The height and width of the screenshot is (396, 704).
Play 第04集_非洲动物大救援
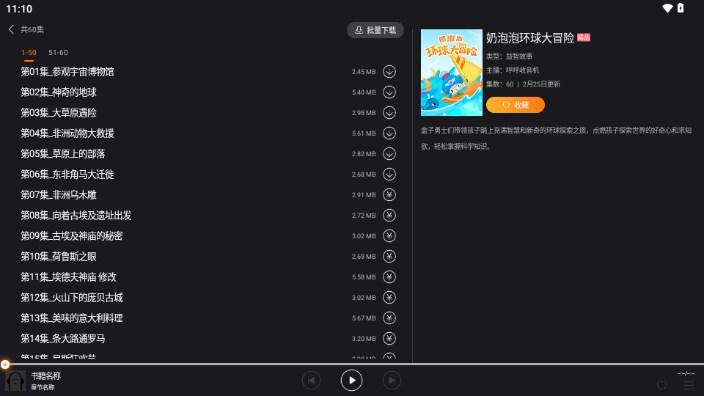tap(67, 133)
